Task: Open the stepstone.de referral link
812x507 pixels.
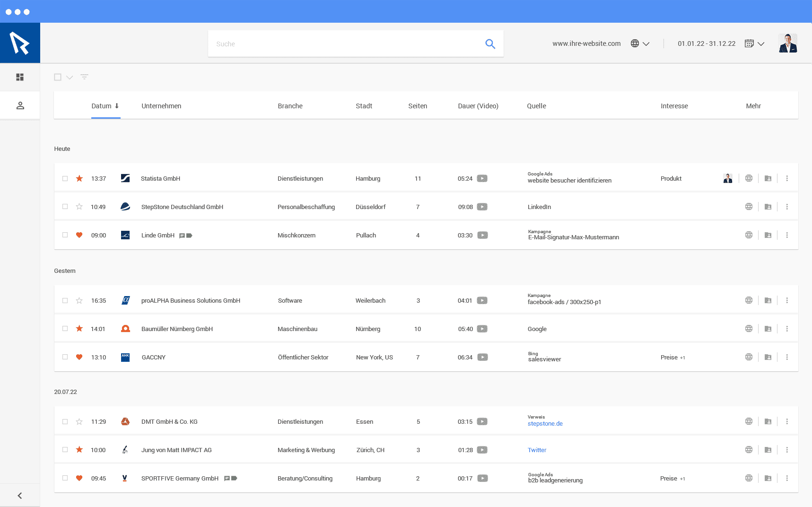Action: point(545,424)
